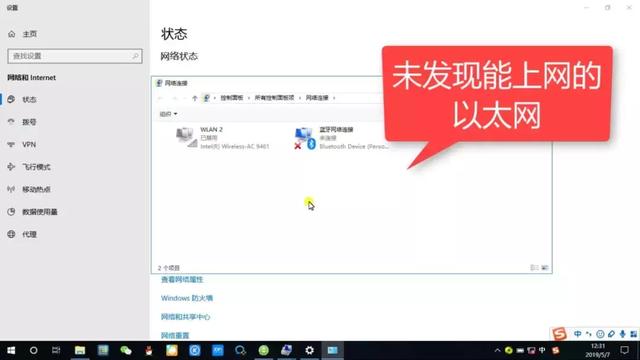The image size is (640, 360).
Task: Click the Sogou S logo on IME bar
Action: click(x=560, y=334)
